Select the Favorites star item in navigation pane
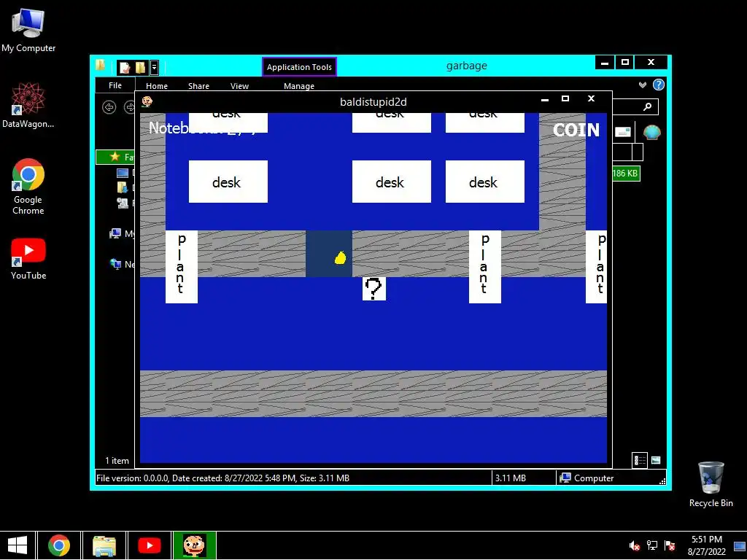Screen dimensions: 747x560 click(x=116, y=157)
